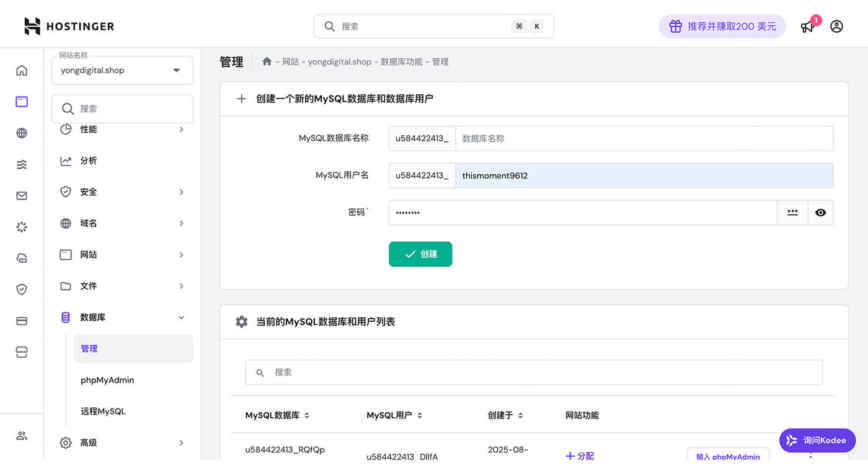Viewport: 868px width, 465px height.
Task: Click magnifier icon in database list search
Action: tap(260, 373)
